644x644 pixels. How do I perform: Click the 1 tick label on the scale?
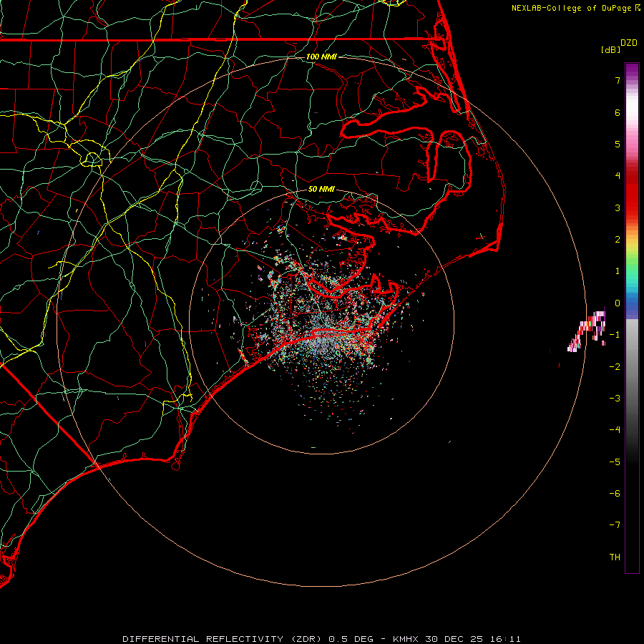click(x=618, y=271)
